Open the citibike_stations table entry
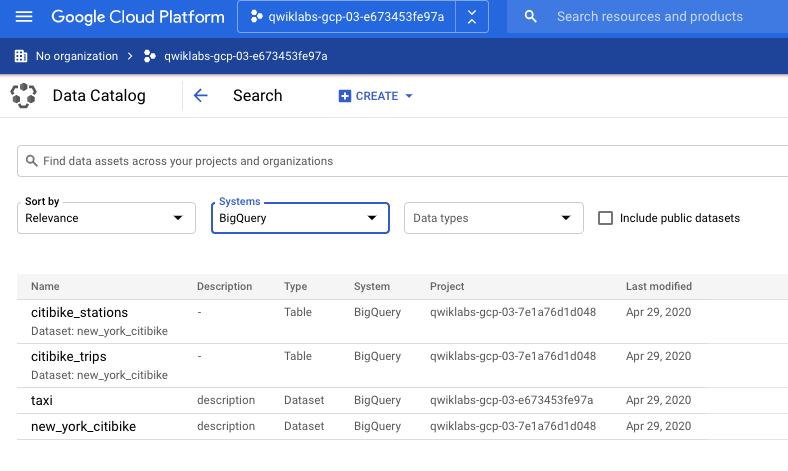Image resolution: width=788 pixels, height=471 pixels. pos(79,313)
